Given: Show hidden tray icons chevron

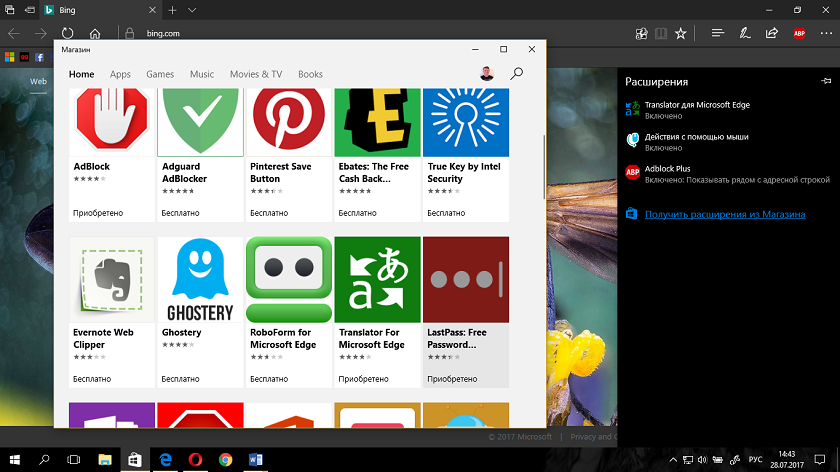Looking at the screenshot, I should pos(673,460).
